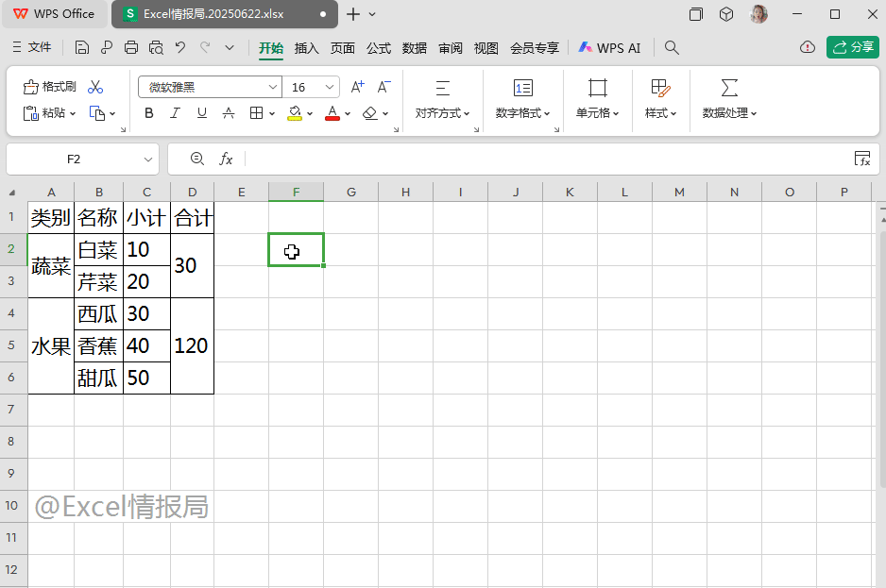Toggle Underline formatting
Screen dimensions: 886x588
click(x=202, y=113)
